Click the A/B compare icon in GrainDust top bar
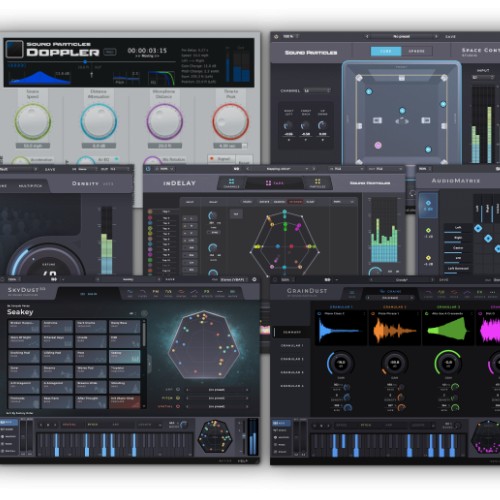This screenshot has width=500, height=500. [x=328, y=280]
